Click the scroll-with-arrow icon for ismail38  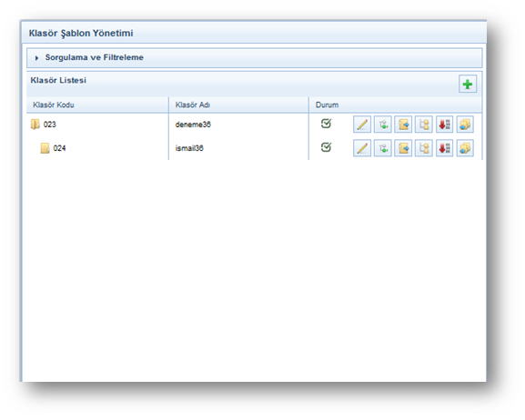tap(403, 148)
